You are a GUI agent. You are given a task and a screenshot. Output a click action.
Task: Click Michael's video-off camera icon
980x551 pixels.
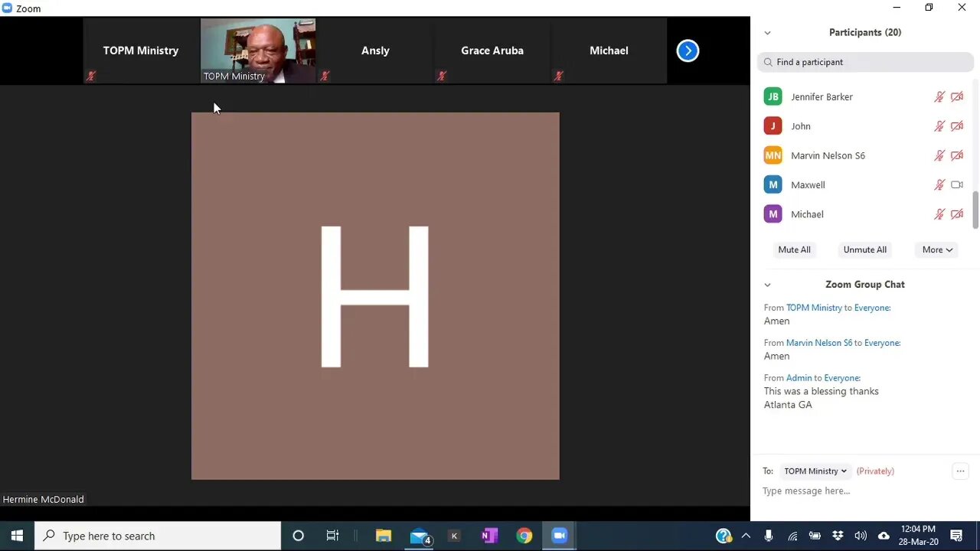pyautogui.click(x=957, y=214)
